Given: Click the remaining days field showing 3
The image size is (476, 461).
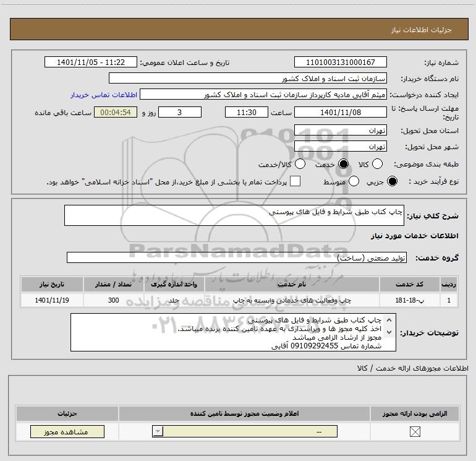Looking at the screenshot, I should pyautogui.click(x=180, y=112).
